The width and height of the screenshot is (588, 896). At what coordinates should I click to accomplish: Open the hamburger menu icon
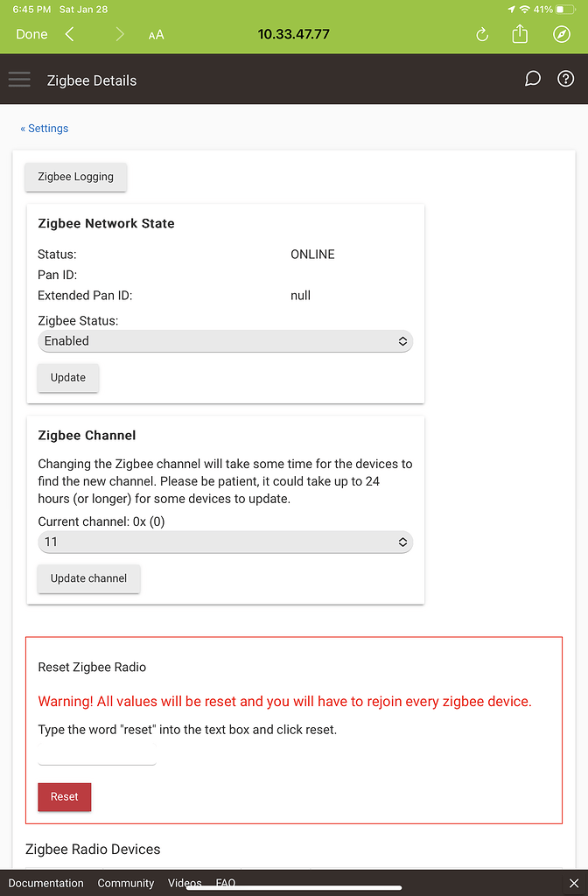(x=19, y=80)
